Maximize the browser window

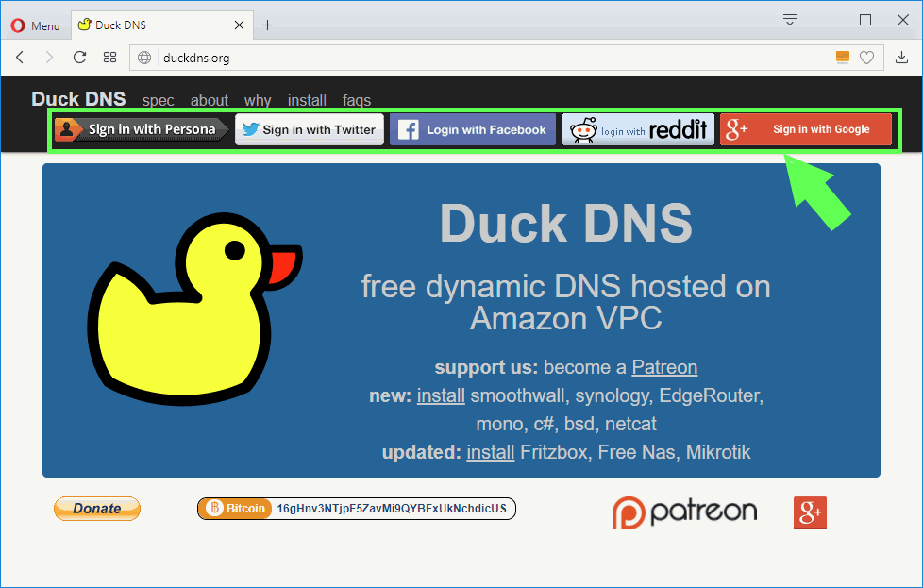(865, 20)
